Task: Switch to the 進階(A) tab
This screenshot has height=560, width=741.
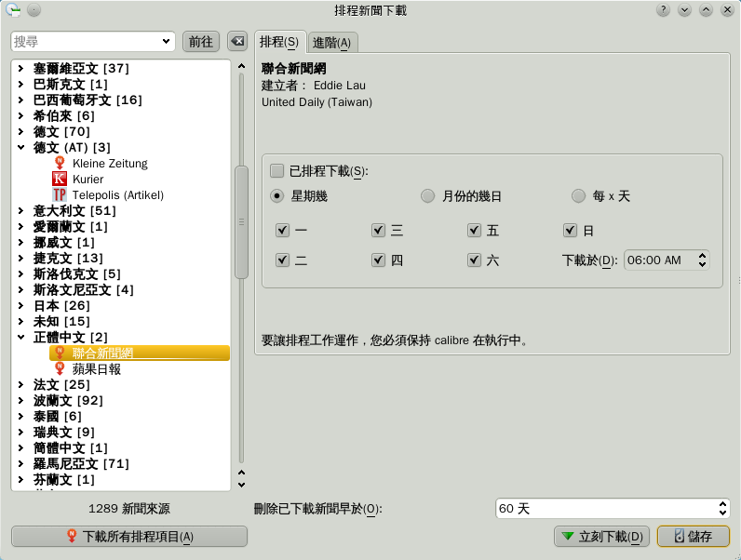Action: pos(332,43)
